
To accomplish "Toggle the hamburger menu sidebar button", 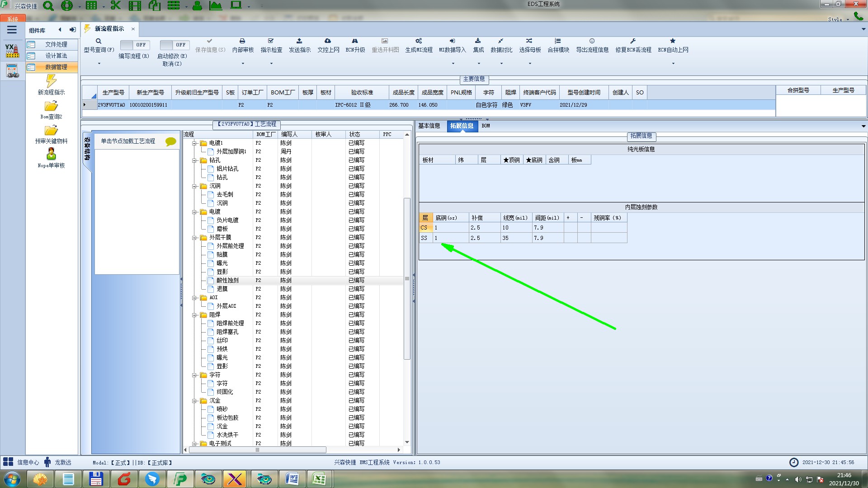I will click(12, 30).
